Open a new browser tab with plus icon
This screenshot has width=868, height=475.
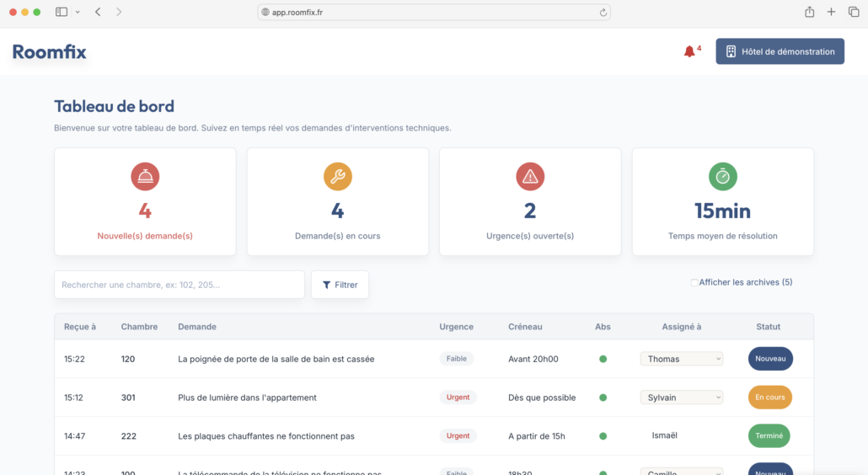coord(831,12)
